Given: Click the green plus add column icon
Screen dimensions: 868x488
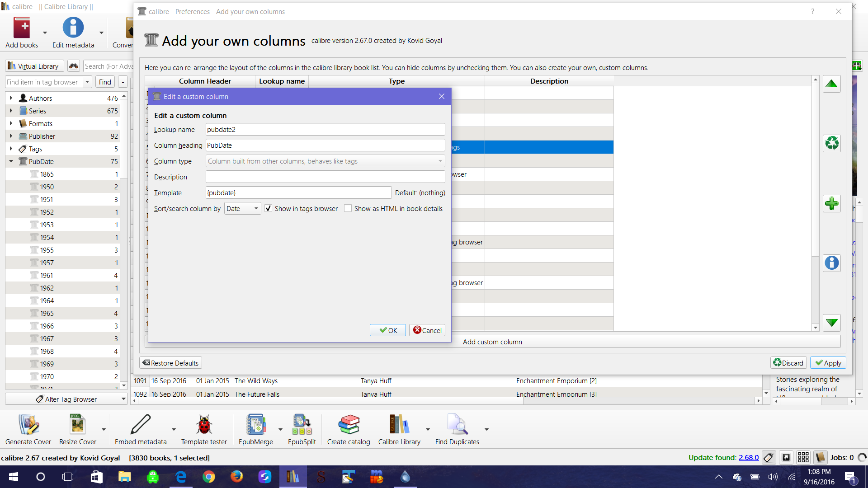Looking at the screenshot, I should coord(831,203).
